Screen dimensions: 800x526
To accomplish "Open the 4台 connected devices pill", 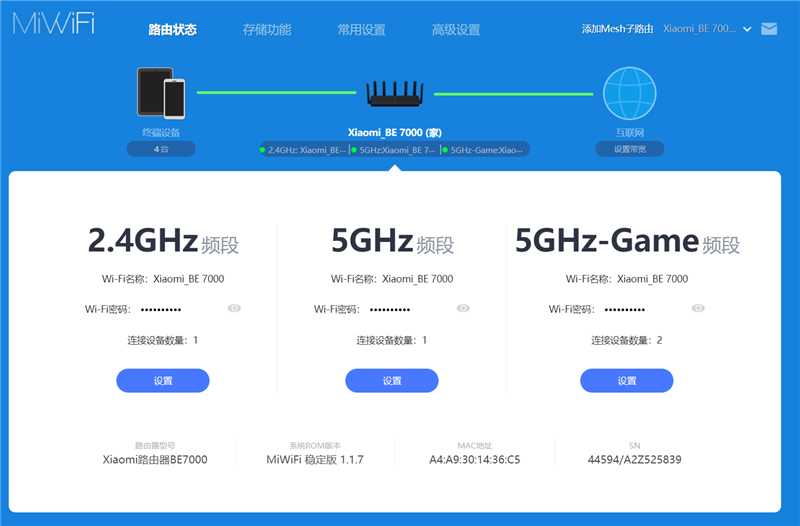I will pyautogui.click(x=161, y=149).
